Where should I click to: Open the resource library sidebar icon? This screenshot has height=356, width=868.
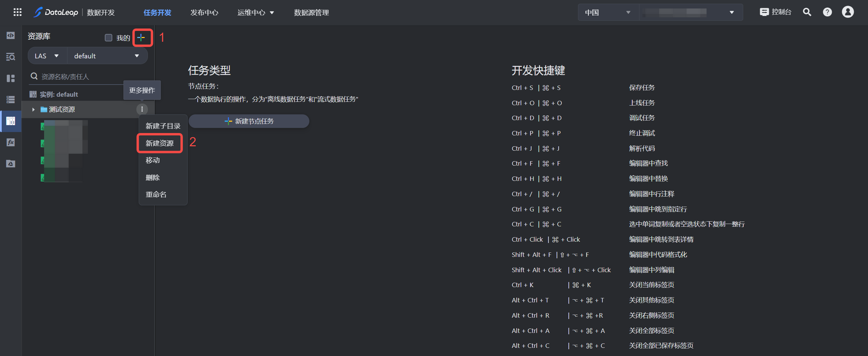pos(11,121)
